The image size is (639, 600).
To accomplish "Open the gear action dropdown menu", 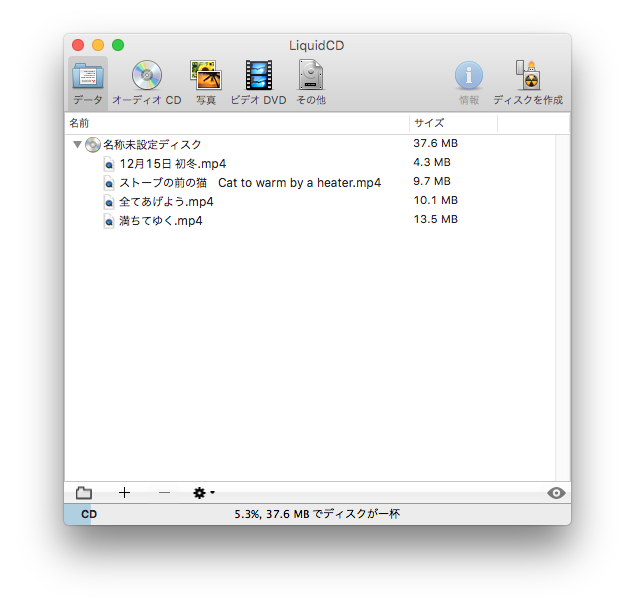I will pos(203,493).
